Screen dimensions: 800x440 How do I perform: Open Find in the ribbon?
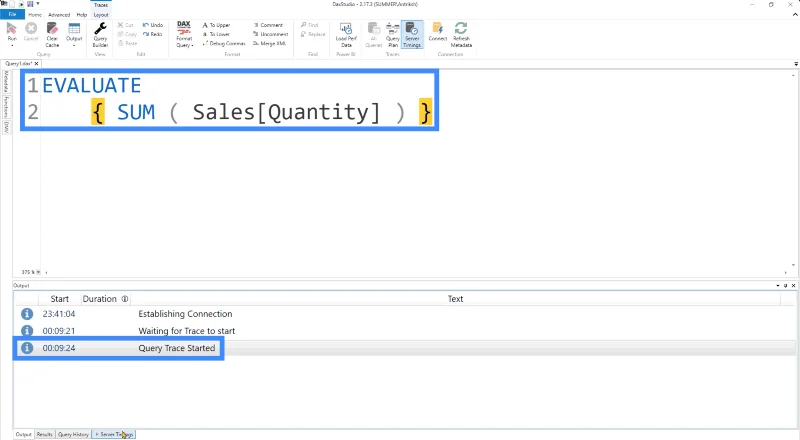(x=309, y=25)
